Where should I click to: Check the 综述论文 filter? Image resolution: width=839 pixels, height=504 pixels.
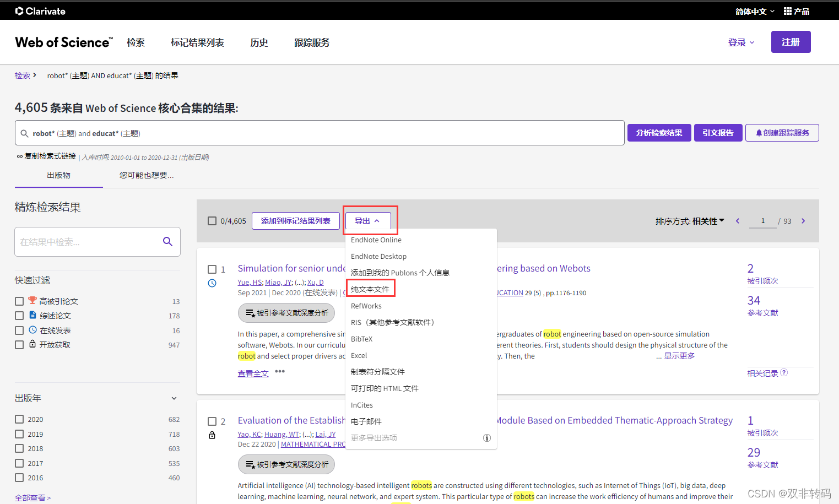(x=19, y=316)
